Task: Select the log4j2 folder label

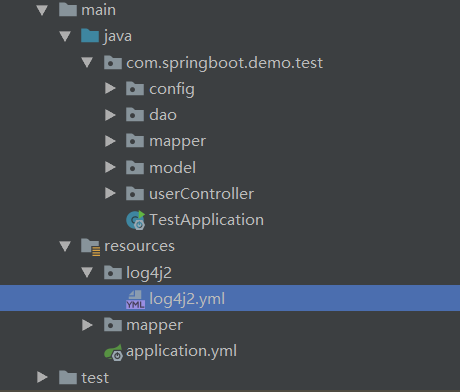Action: pos(149,273)
